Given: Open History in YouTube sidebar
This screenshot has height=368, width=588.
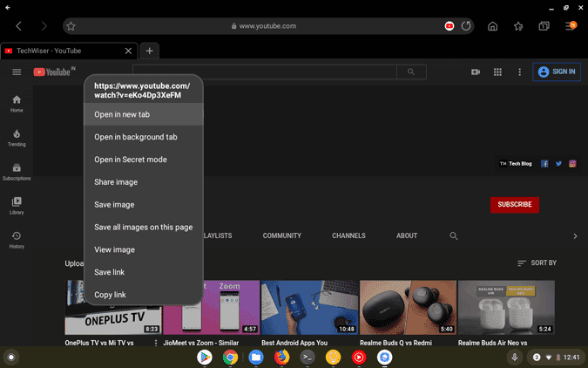Looking at the screenshot, I should pyautogui.click(x=17, y=240).
